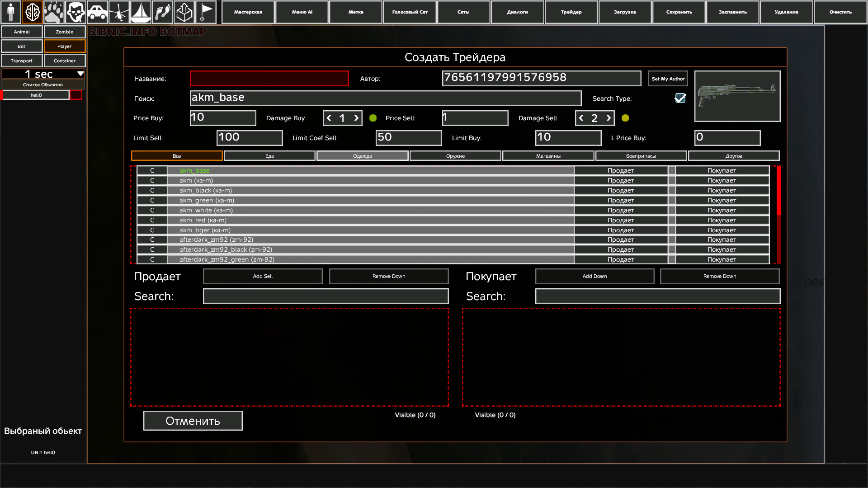Image resolution: width=868 pixels, height=488 pixels.
Task: Select the car vehicle icon
Action: click(x=97, y=12)
